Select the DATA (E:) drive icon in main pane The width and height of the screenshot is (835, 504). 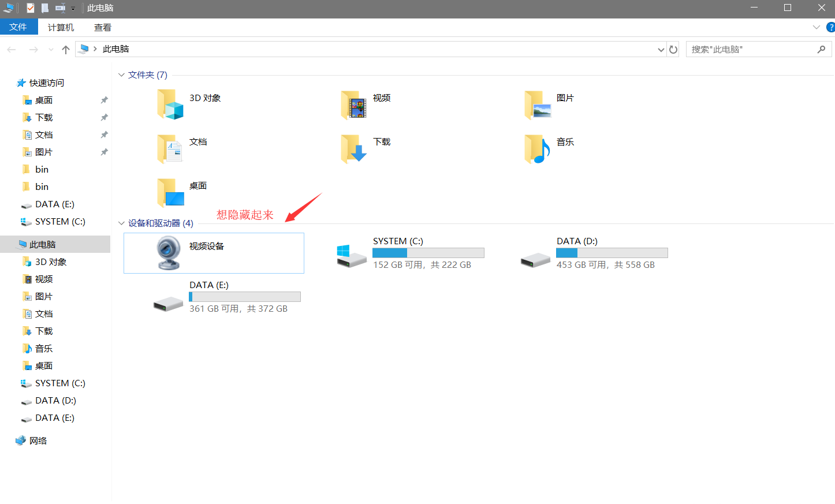coord(168,304)
